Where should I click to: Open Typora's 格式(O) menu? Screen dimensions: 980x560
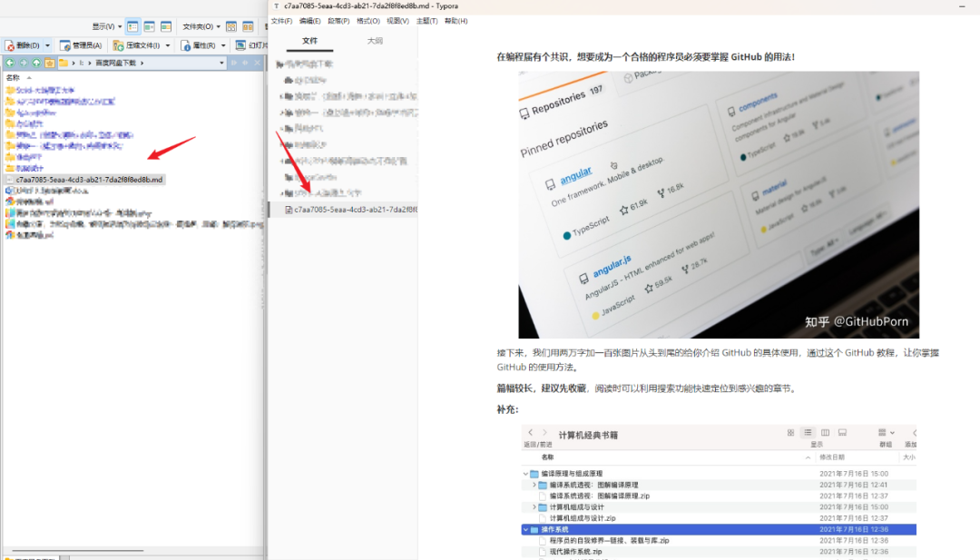click(x=368, y=21)
